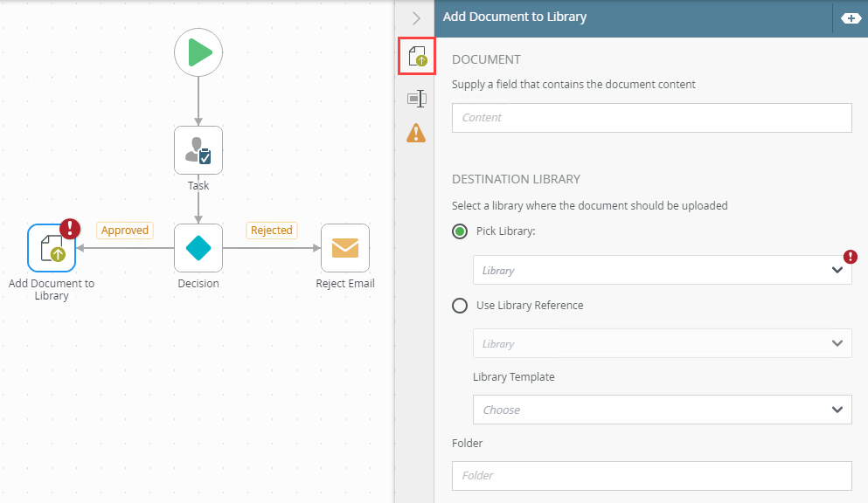
Task: Open the orange warning errors tab
Action: tap(416, 133)
